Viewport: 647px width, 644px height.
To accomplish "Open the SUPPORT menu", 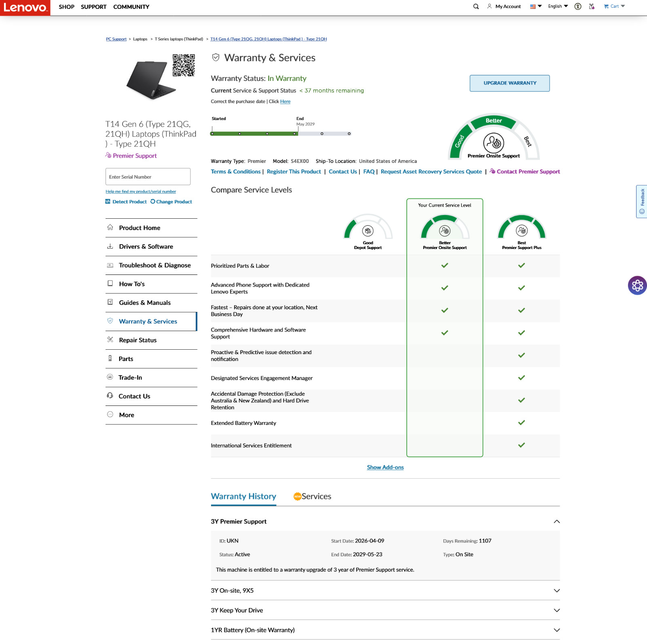I will pyautogui.click(x=94, y=7).
